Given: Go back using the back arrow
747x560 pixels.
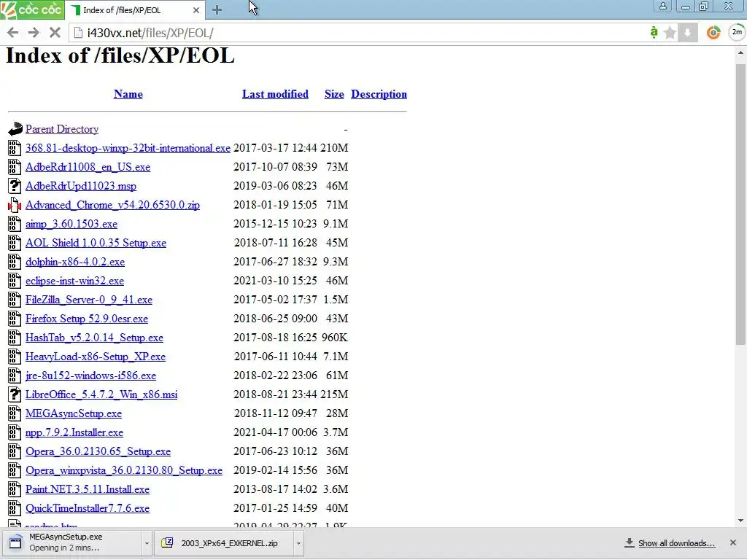Looking at the screenshot, I should click(x=13, y=32).
